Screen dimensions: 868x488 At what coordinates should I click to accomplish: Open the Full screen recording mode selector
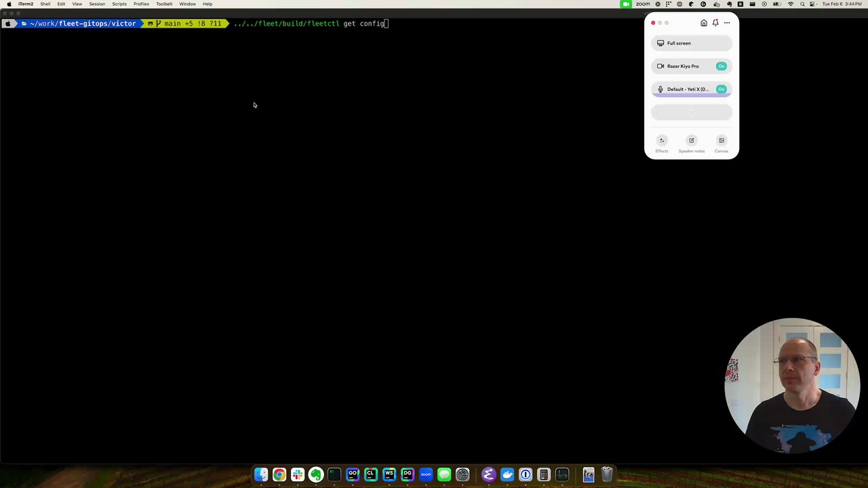692,43
